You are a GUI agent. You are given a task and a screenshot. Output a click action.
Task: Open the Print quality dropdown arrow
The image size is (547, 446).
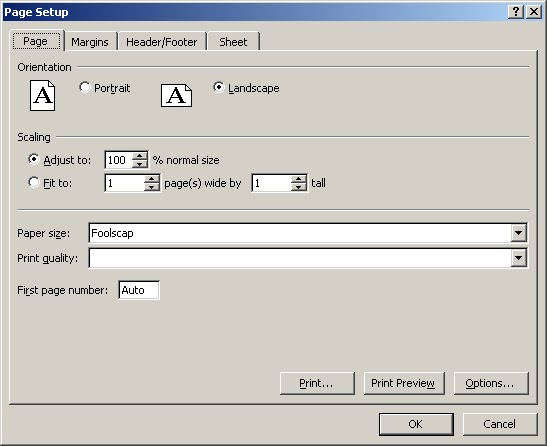coord(518,258)
